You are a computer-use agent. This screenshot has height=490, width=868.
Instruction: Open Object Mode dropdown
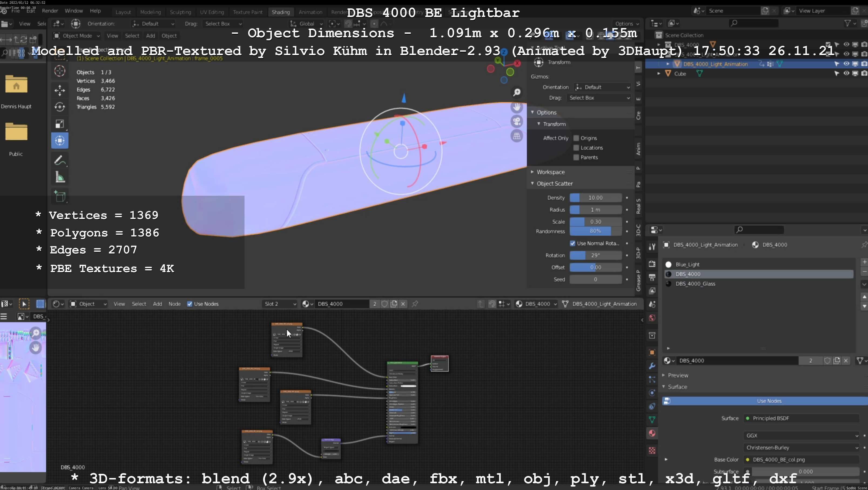tap(76, 36)
